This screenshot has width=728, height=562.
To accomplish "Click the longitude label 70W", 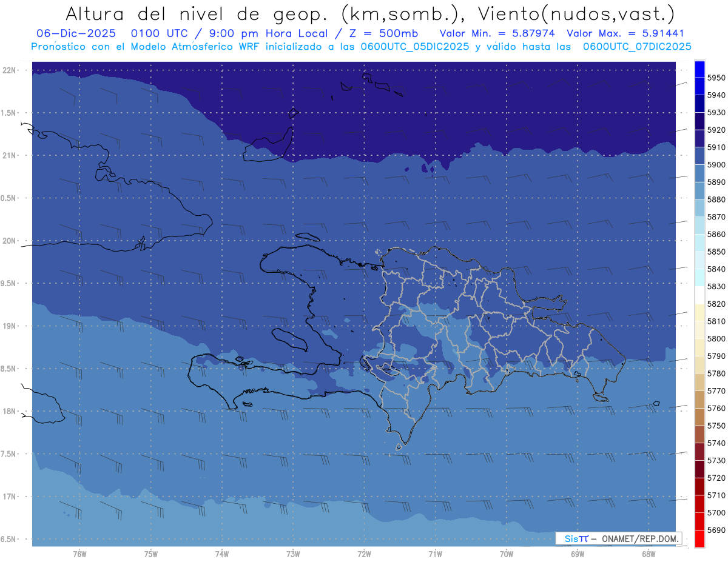I will tap(507, 554).
